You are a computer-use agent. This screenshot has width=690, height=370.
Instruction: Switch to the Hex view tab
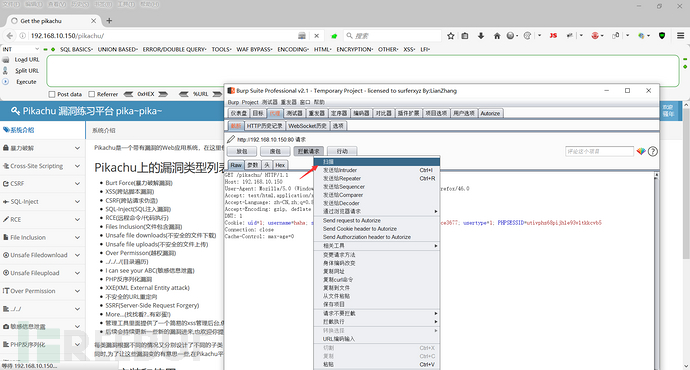(280, 165)
